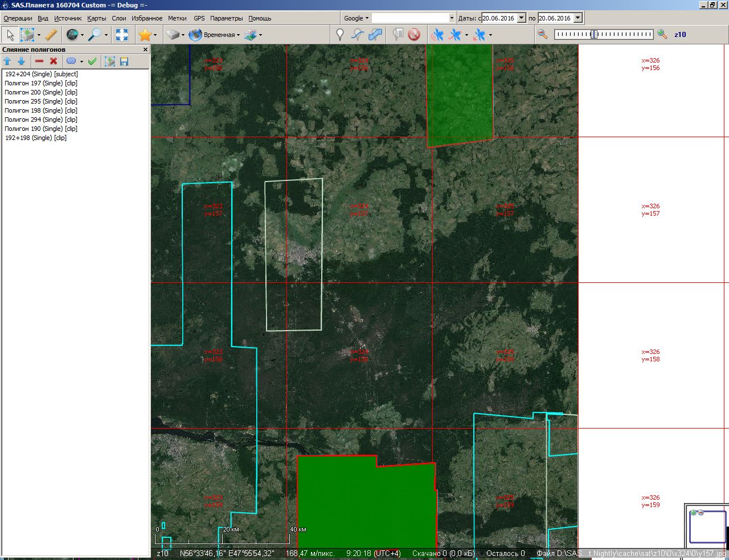Viewport: 729px width, 560px height.
Task: Click the zoom in magnifier icon
Action: (662, 35)
